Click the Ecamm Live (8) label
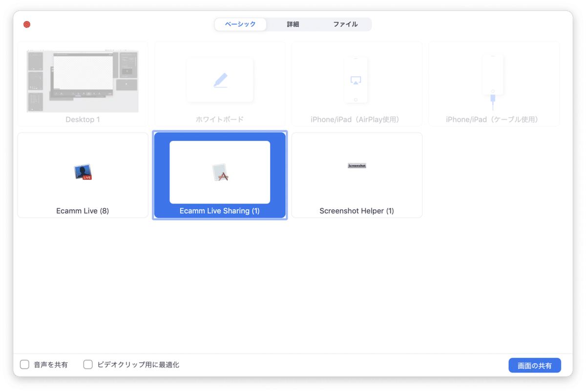 click(83, 211)
